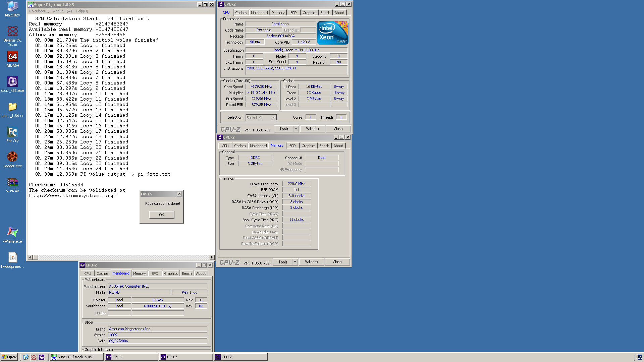Expand Socket #1 selection dropdown

click(x=274, y=117)
